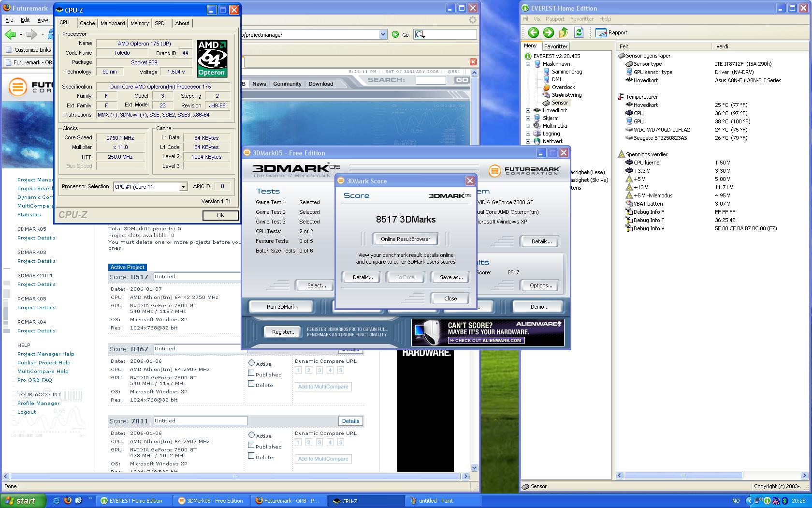Click Details... in 3DMark Score dialog
812x508 pixels.
(362, 277)
